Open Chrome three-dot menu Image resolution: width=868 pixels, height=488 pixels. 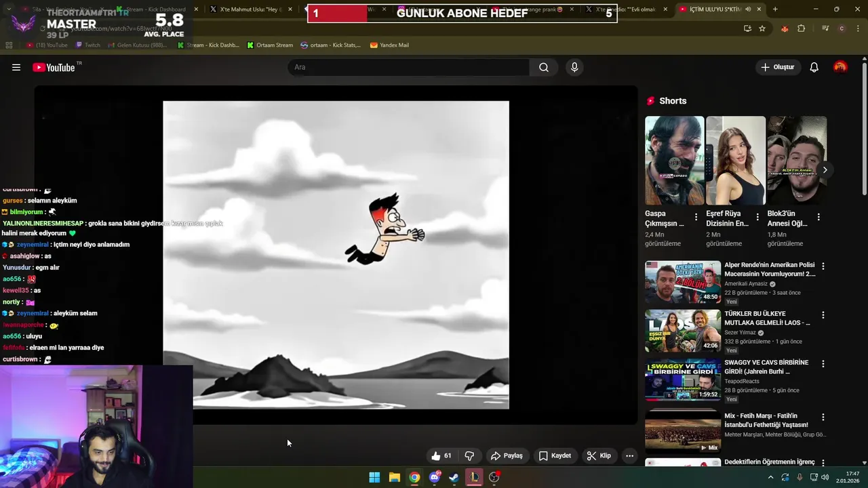(857, 28)
